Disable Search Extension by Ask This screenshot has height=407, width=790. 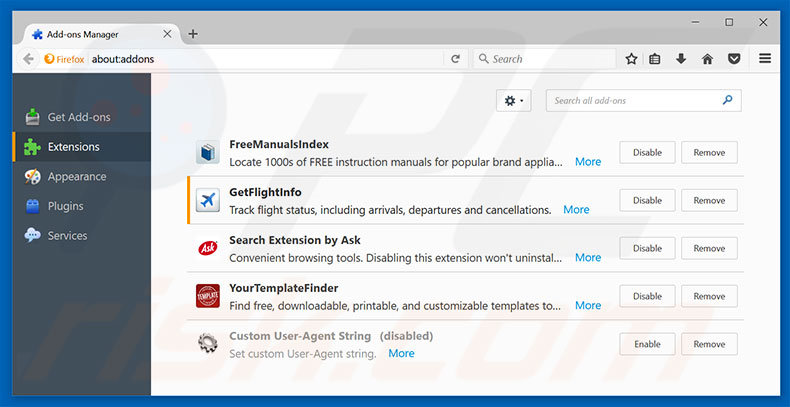pyautogui.click(x=647, y=248)
